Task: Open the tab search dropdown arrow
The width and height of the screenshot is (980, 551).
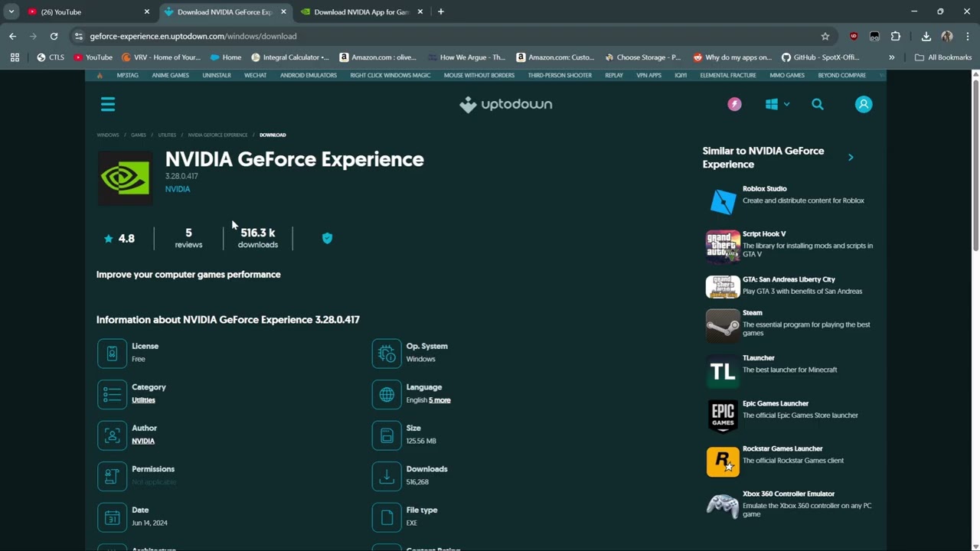Action: click(x=11, y=11)
